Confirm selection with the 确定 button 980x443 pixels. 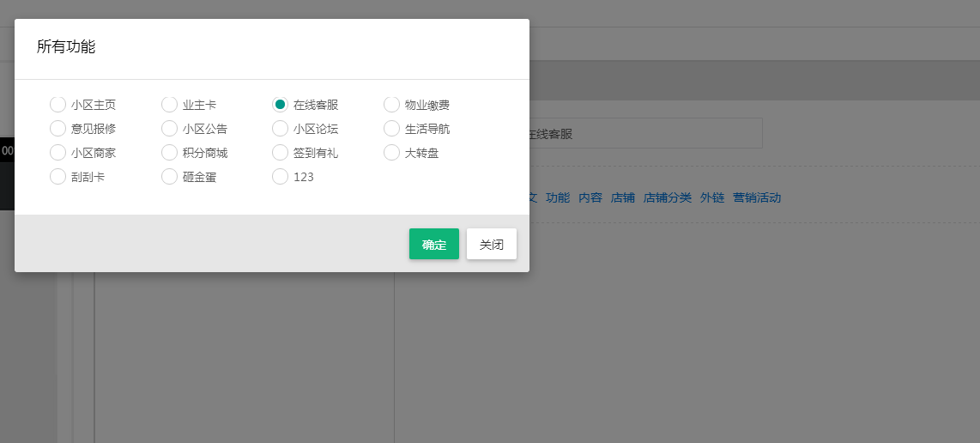coord(433,244)
